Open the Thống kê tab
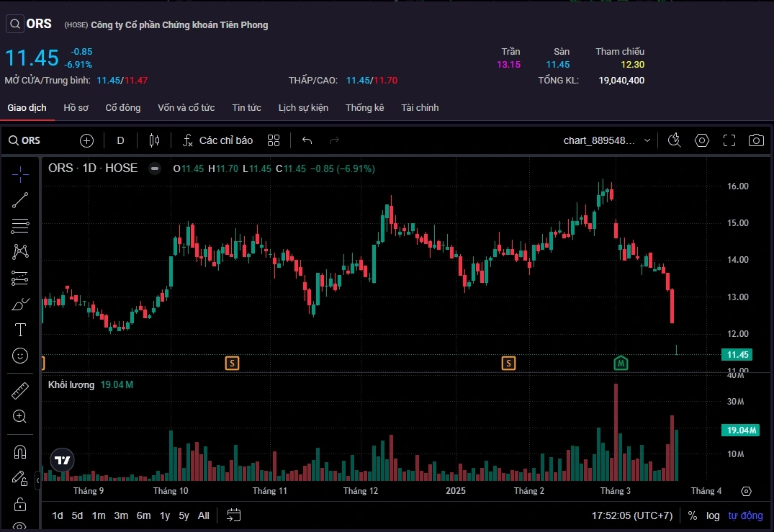 (x=365, y=107)
